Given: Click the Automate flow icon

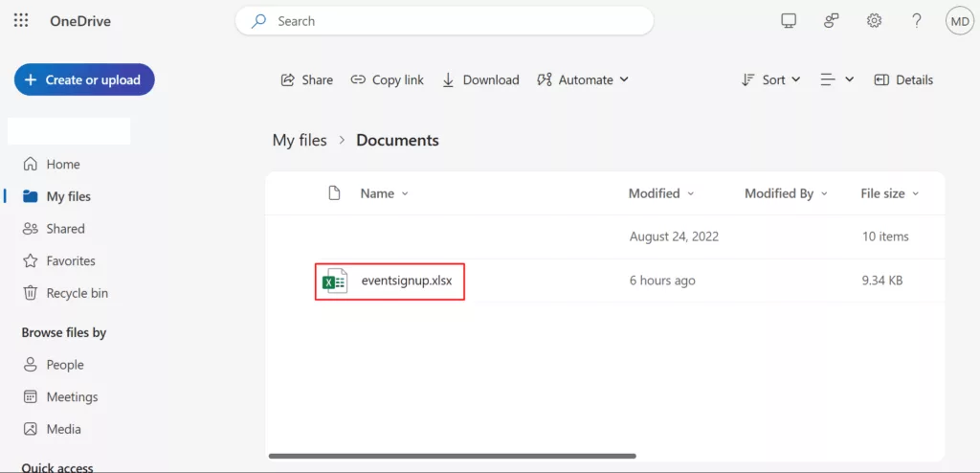Looking at the screenshot, I should (x=545, y=80).
